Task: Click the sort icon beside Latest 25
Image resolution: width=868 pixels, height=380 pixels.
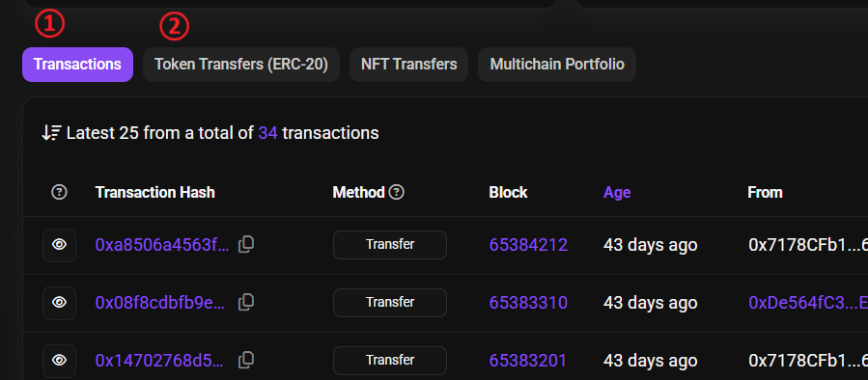Action: [x=51, y=133]
